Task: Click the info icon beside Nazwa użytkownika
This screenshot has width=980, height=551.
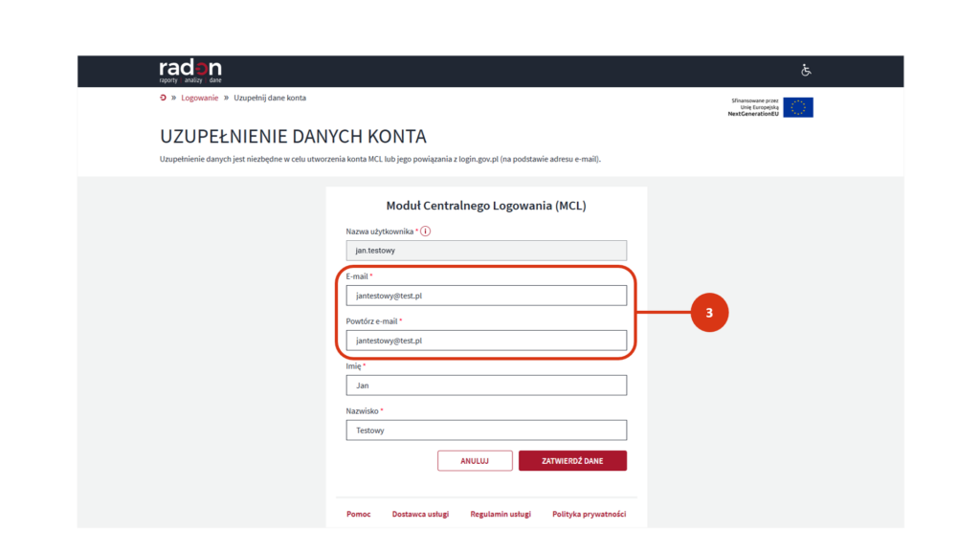Action: coord(426,231)
